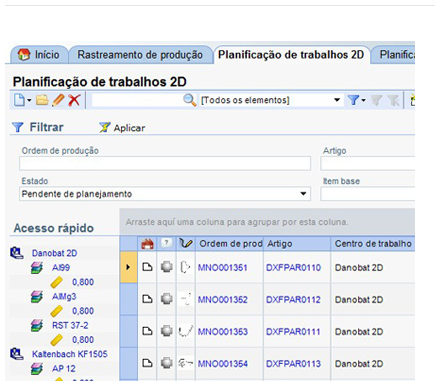Click the layers icon beside Al99

pyautogui.click(x=37, y=268)
